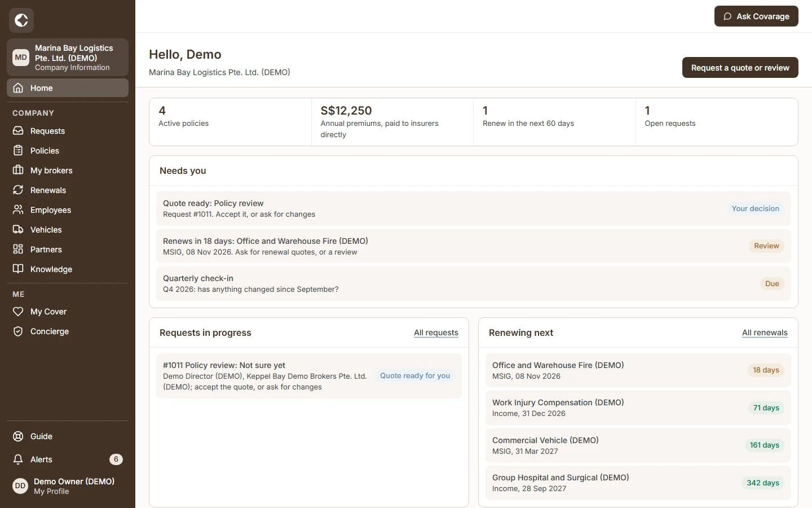Click the 18 days badge

click(766, 370)
